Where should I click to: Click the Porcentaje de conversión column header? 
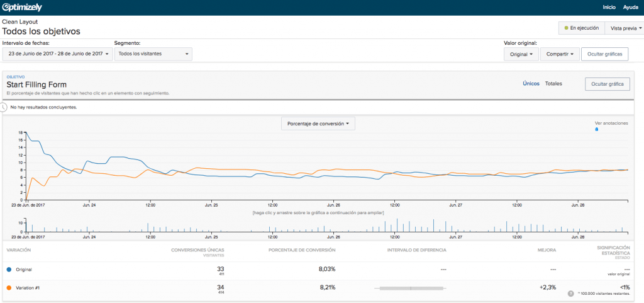point(302,249)
